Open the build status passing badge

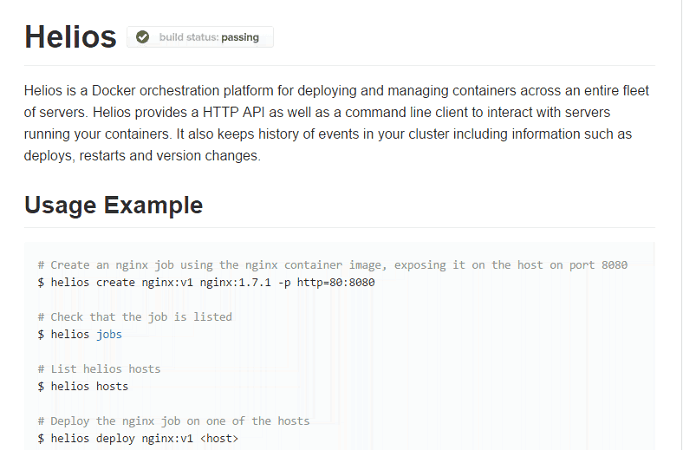200,38
